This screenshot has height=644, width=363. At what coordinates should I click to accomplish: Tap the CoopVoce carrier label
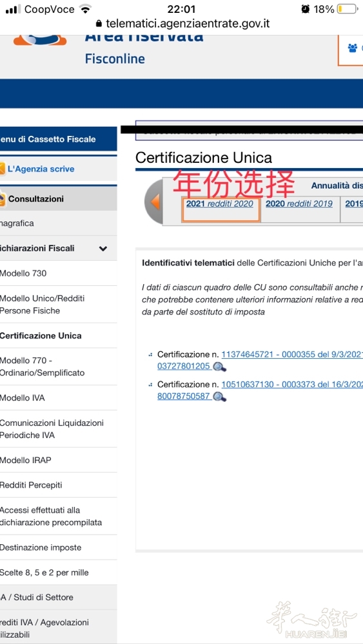(x=50, y=9)
